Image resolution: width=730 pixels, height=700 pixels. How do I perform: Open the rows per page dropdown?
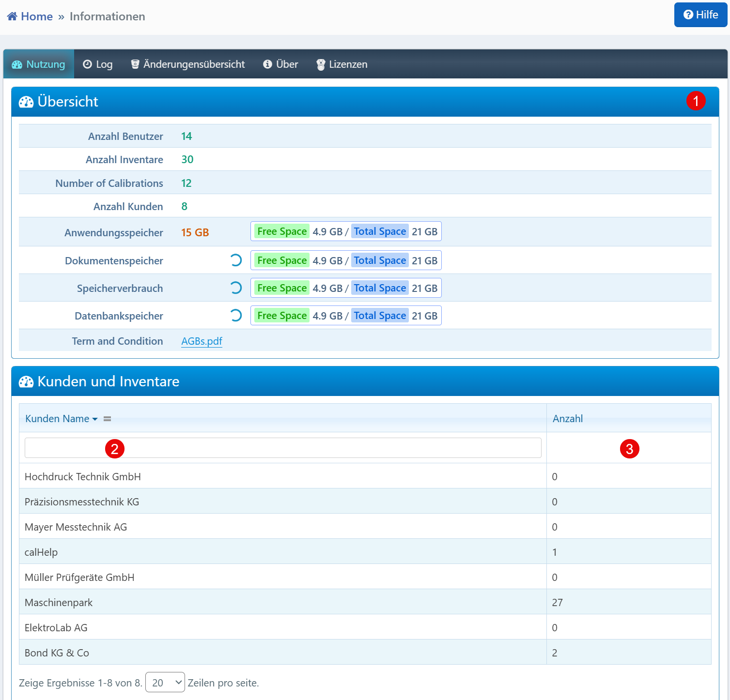pyautogui.click(x=165, y=683)
